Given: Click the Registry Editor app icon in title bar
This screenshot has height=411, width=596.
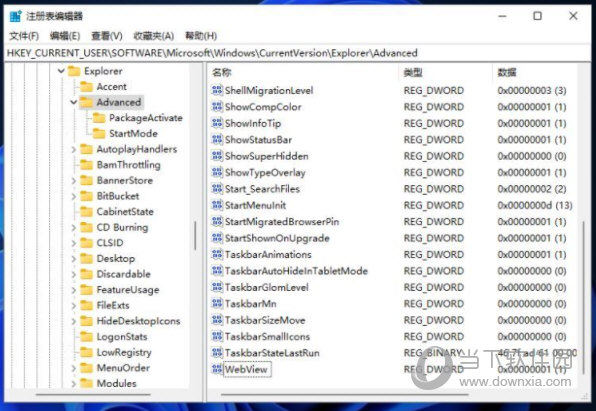Looking at the screenshot, I should tap(16, 16).
